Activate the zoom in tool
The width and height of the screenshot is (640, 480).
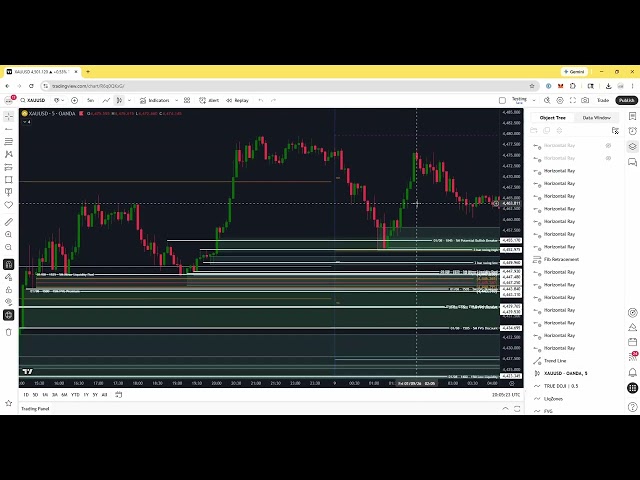(9, 235)
